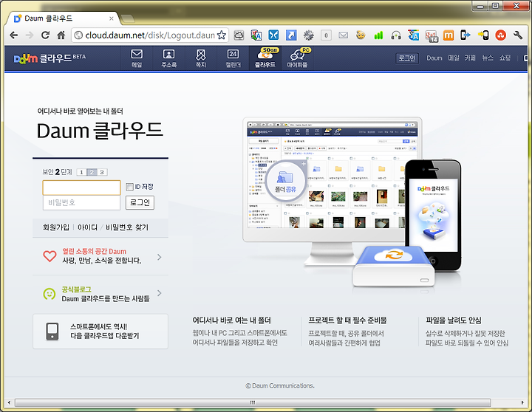Expand 공식블로그 chevron arrow

[x=160, y=293]
